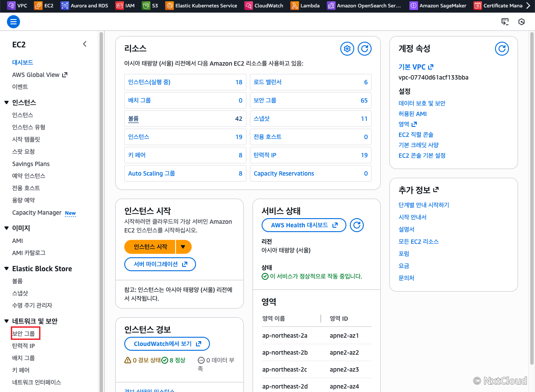Open the Auto Scaling 그룹 resource link
535x392 pixels.
point(152,173)
